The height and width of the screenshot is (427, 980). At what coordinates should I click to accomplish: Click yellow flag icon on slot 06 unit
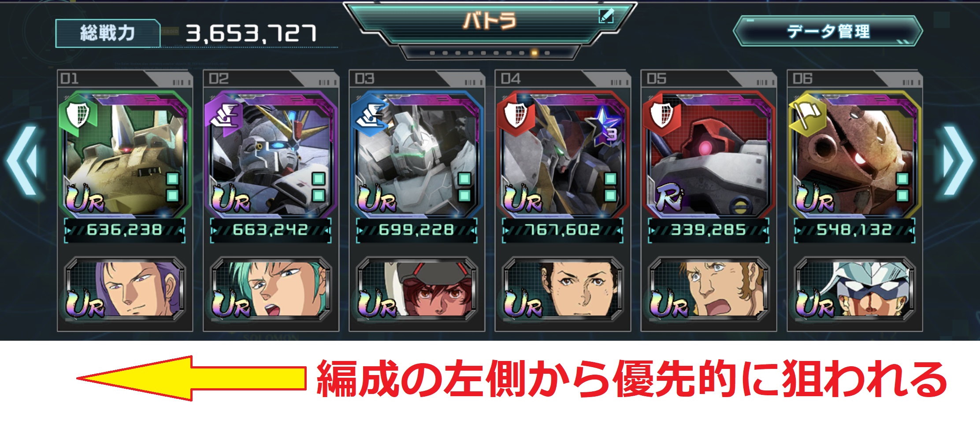[x=807, y=114]
